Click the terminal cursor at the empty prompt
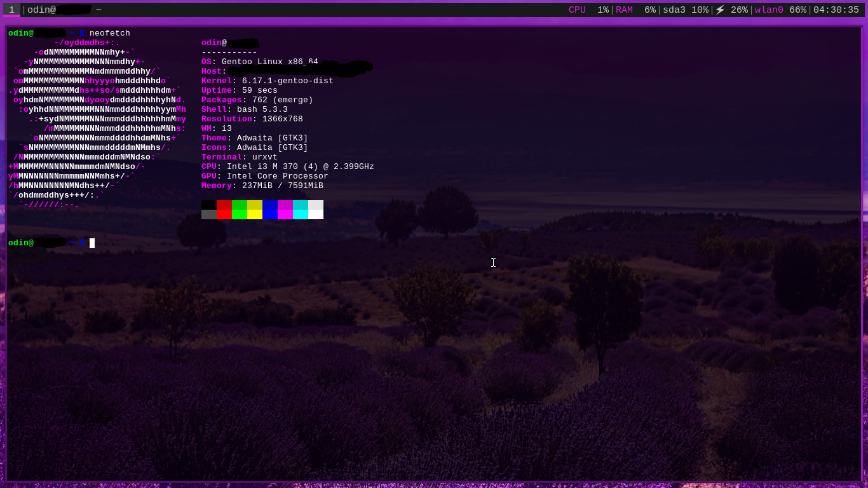Image resolution: width=868 pixels, height=488 pixels. coord(92,243)
